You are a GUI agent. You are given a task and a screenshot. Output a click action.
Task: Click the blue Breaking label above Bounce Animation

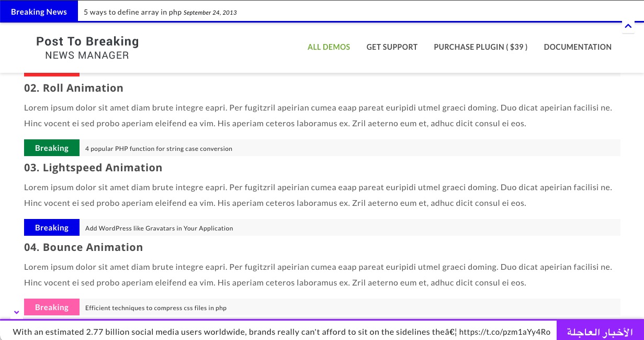tap(52, 227)
